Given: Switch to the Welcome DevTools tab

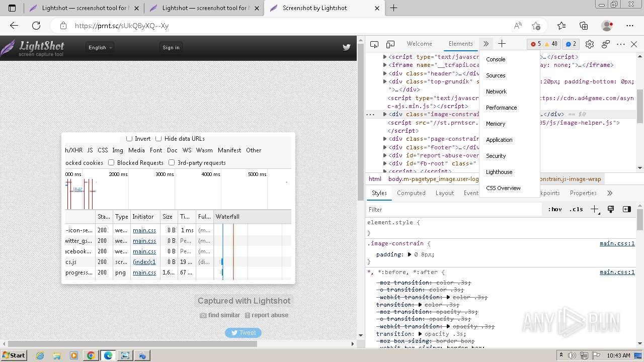Looking at the screenshot, I should (x=419, y=44).
